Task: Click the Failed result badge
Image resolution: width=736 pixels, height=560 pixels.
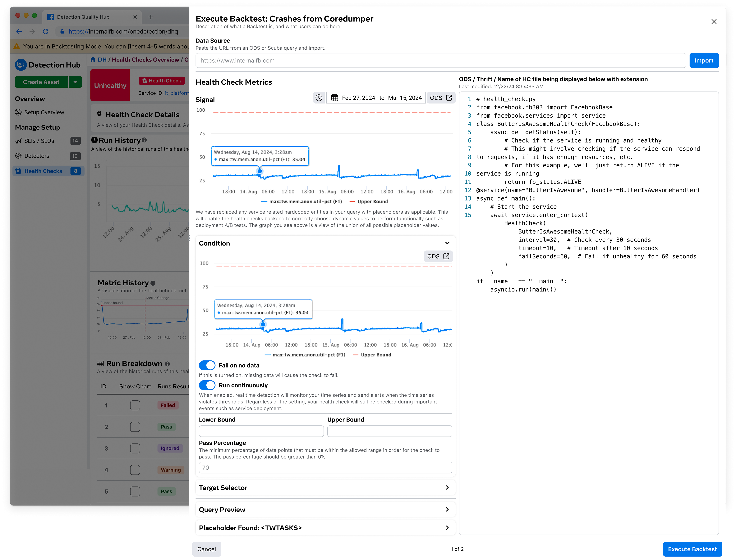Action: [168, 405]
